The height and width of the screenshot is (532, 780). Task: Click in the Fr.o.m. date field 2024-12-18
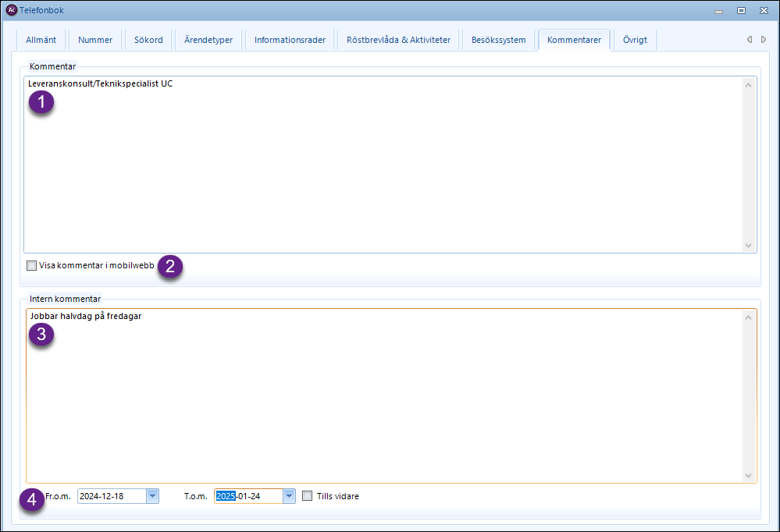coord(112,495)
